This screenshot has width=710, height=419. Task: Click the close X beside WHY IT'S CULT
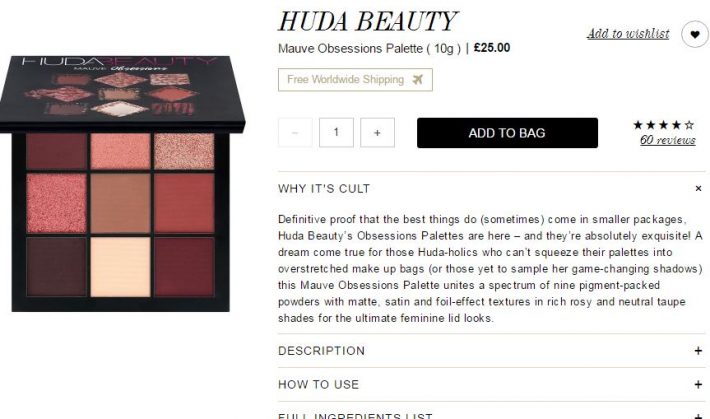point(698,188)
